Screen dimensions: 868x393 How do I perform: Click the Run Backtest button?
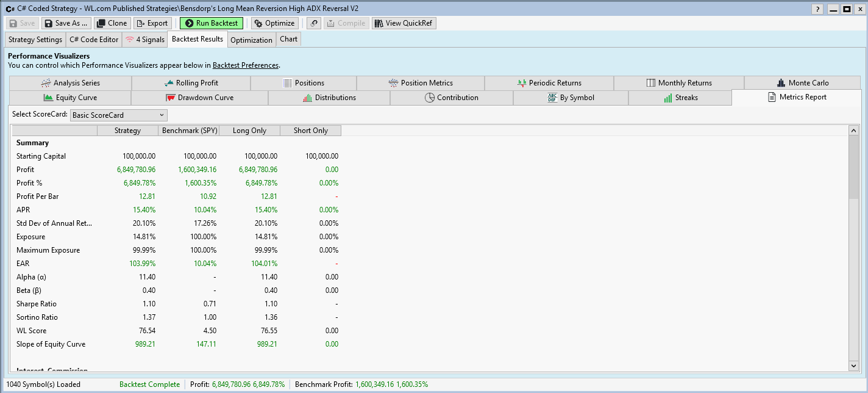tap(211, 23)
